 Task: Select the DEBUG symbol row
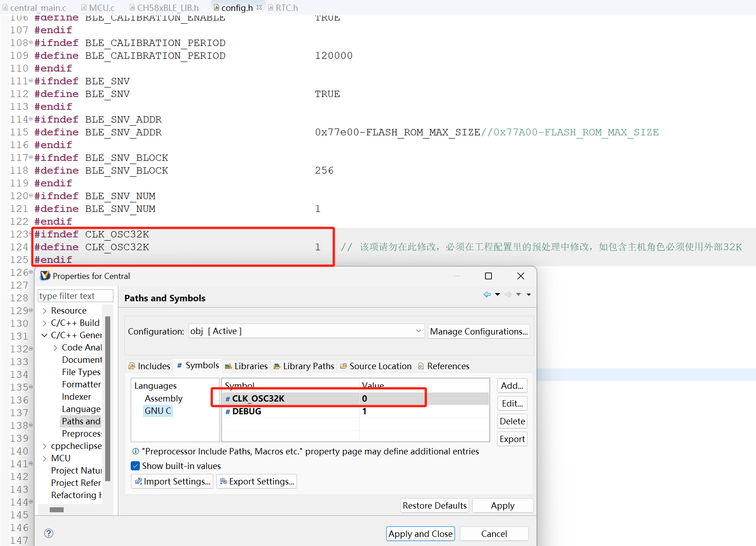355,411
